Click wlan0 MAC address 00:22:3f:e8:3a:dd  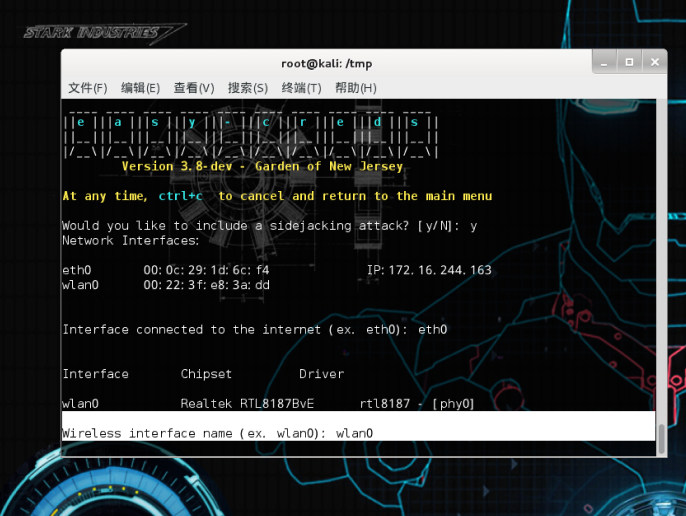pyautogui.click(x=206, y=285)
